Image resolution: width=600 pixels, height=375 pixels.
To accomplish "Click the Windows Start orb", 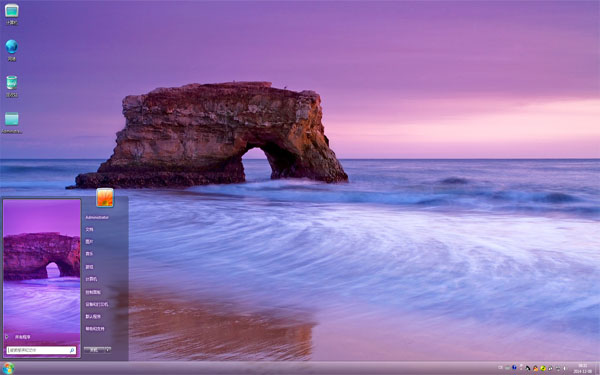I will tap(8, 368).
